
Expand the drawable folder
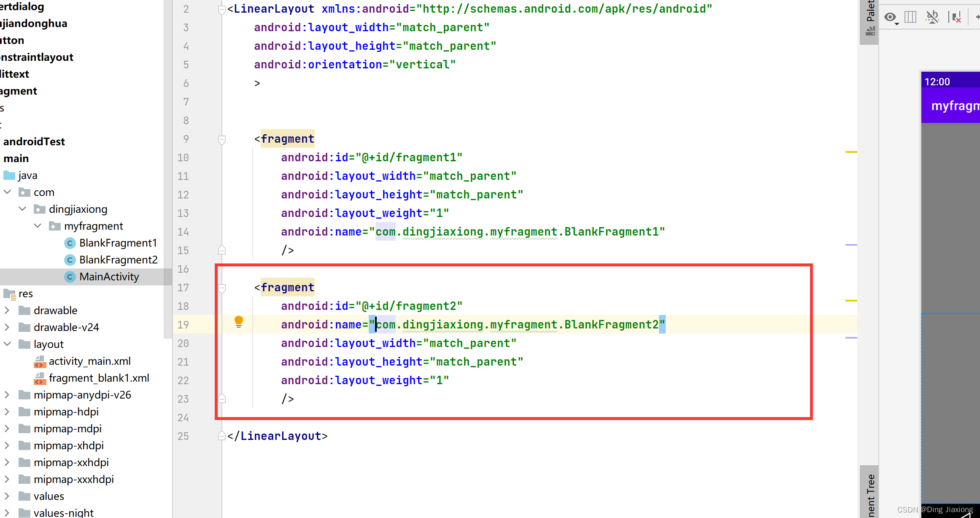click(7, 310)
